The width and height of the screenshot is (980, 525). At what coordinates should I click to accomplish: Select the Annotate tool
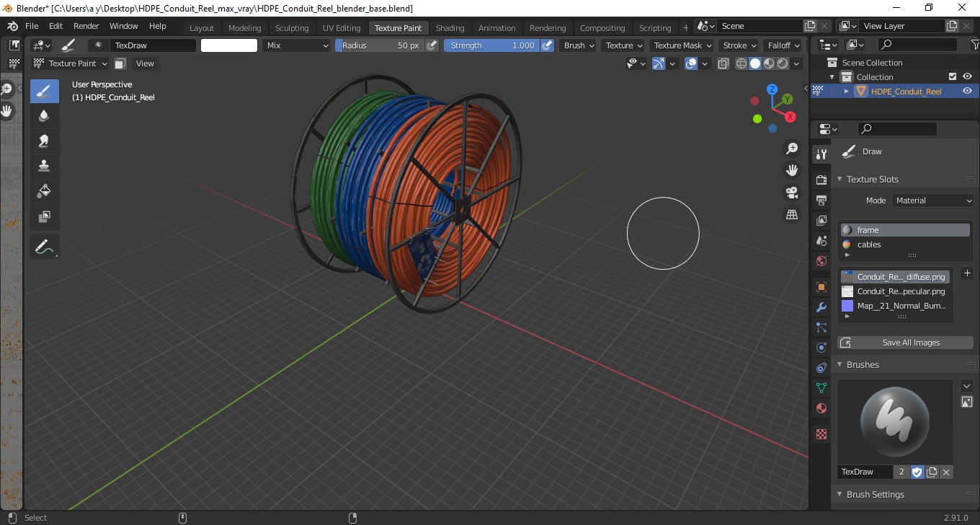click(45, 247)
